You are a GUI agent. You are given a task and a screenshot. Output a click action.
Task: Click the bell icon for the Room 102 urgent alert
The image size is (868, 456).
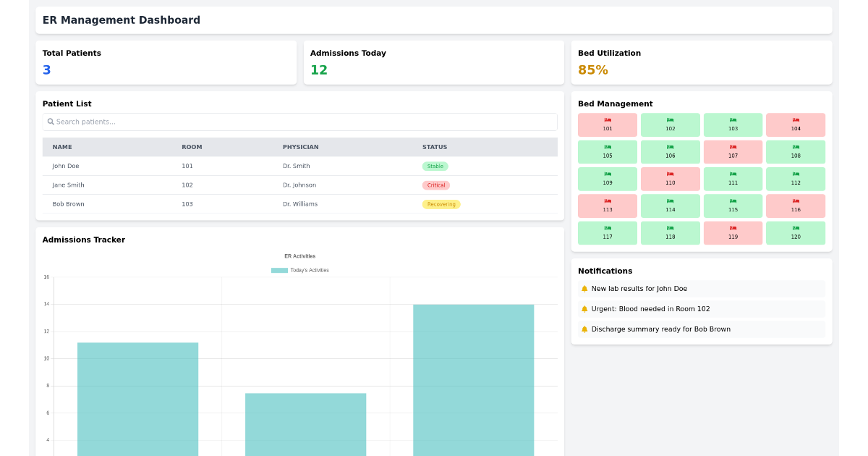coord(584,308)
